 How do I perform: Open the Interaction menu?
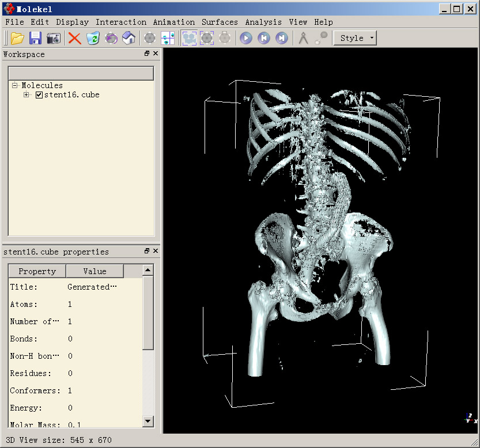pos(121,22)
